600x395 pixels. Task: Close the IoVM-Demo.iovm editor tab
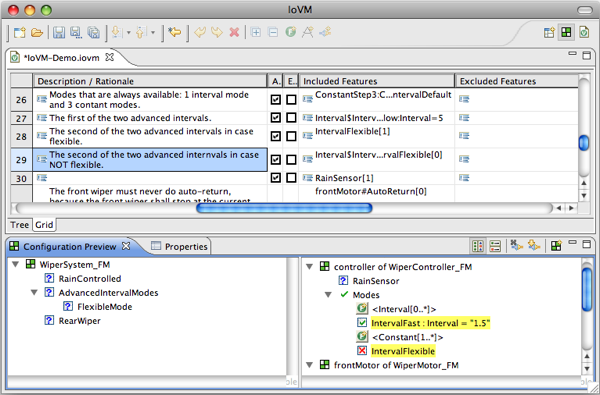(109, 57)
